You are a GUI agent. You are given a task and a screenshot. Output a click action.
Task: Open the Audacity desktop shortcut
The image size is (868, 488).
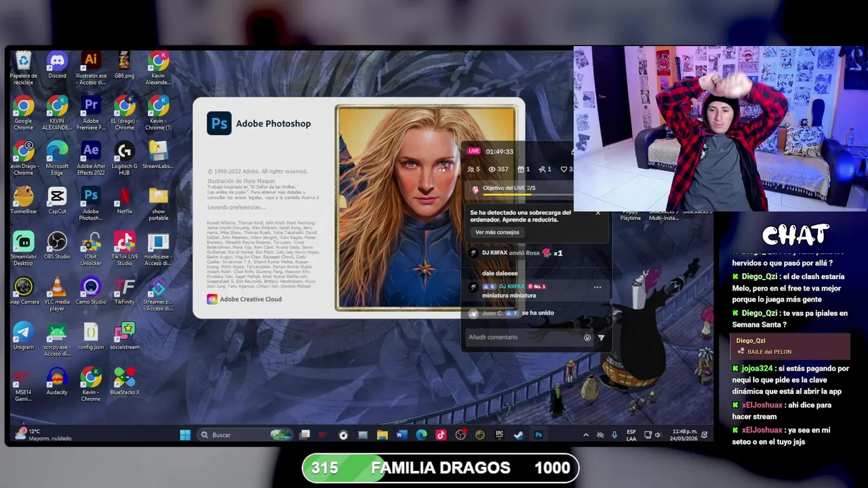(57, 381)
